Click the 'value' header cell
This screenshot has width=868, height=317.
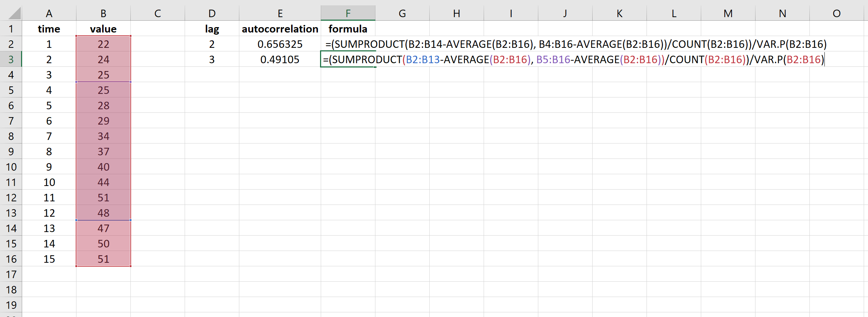pyautogui.click(x=103, y=29)
